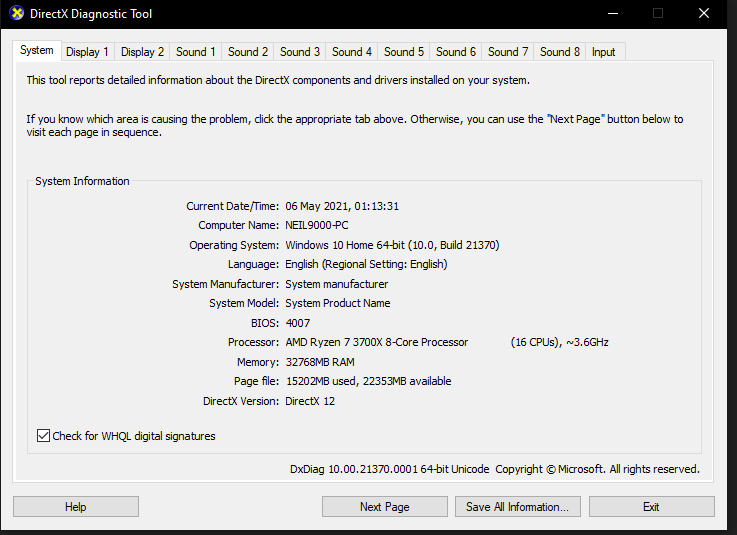Viewport: 737px width, 535px height.
Task: Switch to the Sound 3 tab
Action: pyautogui.click(x=300, y=52)
